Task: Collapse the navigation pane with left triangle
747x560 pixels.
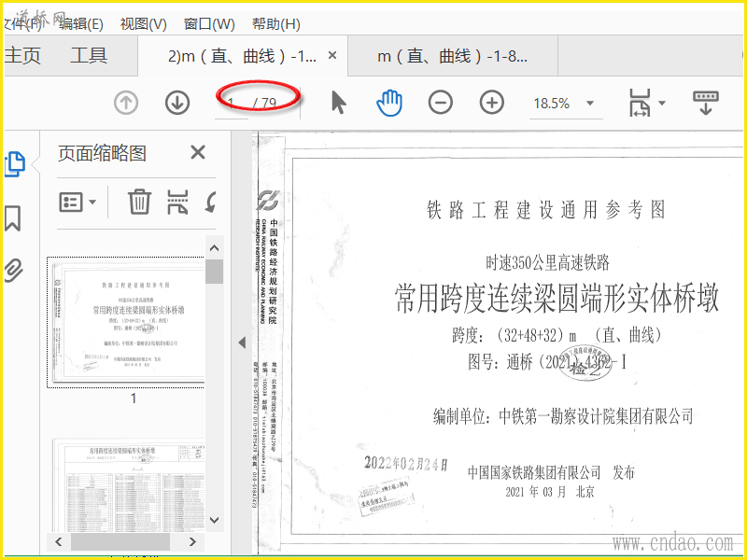Action: pyautogui.click(x=242, y=343)
